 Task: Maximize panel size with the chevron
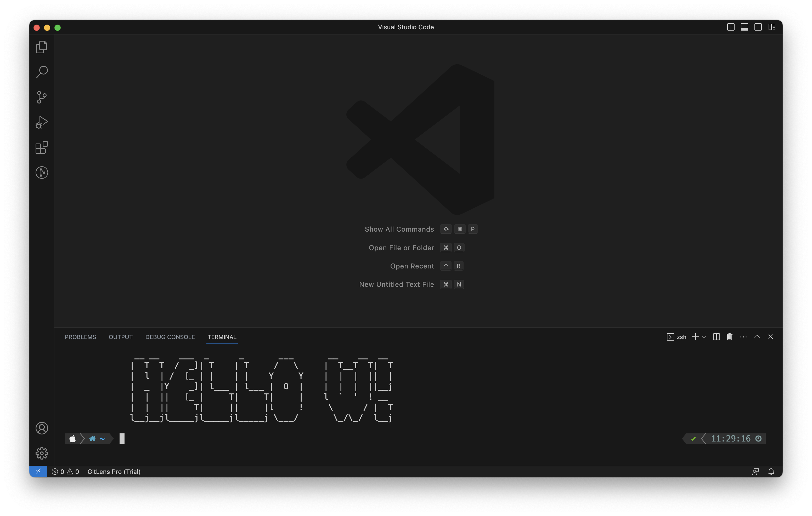757,337
